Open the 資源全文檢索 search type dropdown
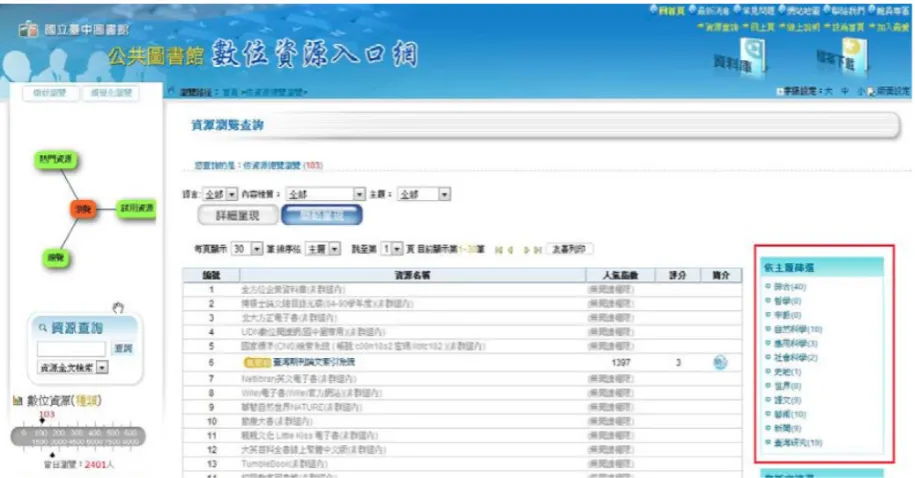Viewport: 915px width, 478px height. pos(73,368)
